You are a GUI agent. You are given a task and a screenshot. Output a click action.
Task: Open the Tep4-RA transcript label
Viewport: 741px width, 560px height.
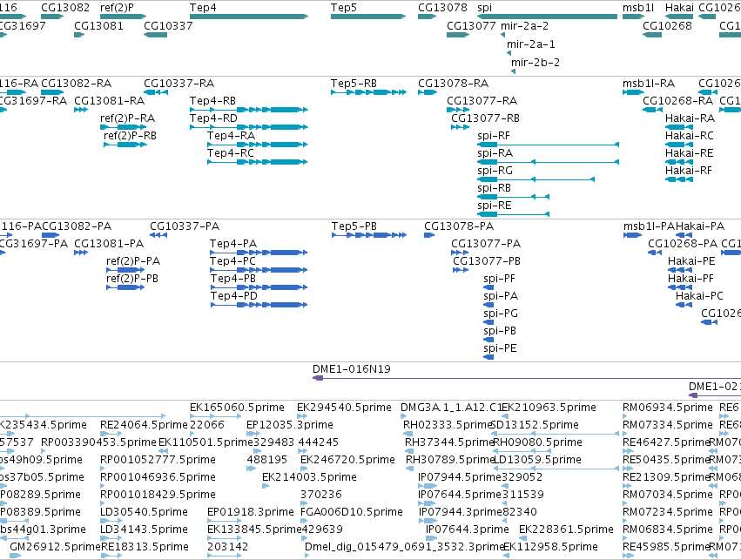coord(231,136)
